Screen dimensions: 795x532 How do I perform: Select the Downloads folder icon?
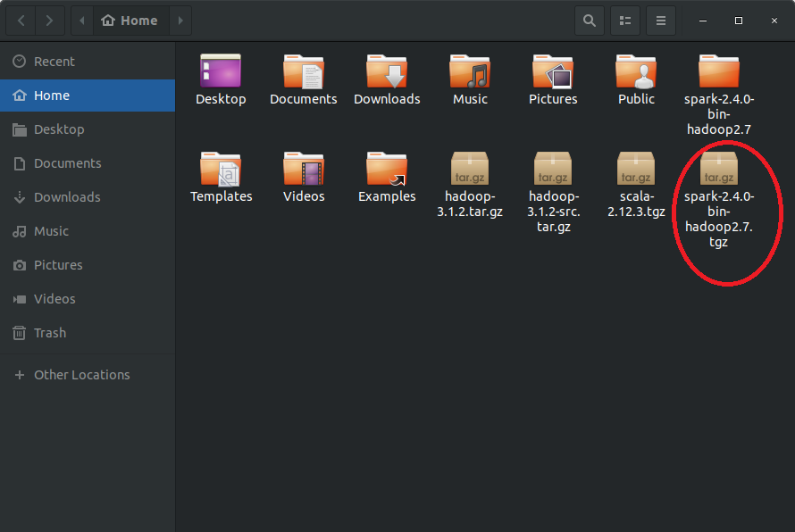[387, 71]
